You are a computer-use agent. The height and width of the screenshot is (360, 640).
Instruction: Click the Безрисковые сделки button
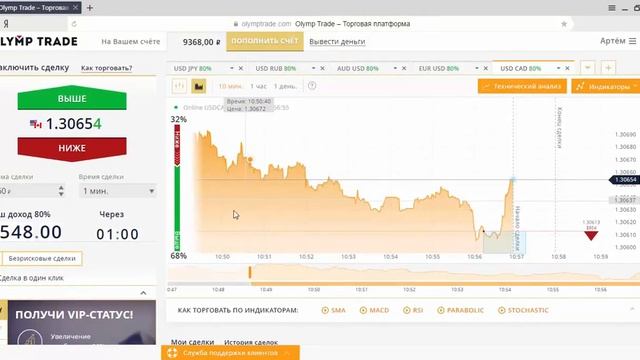coord(42,258)
